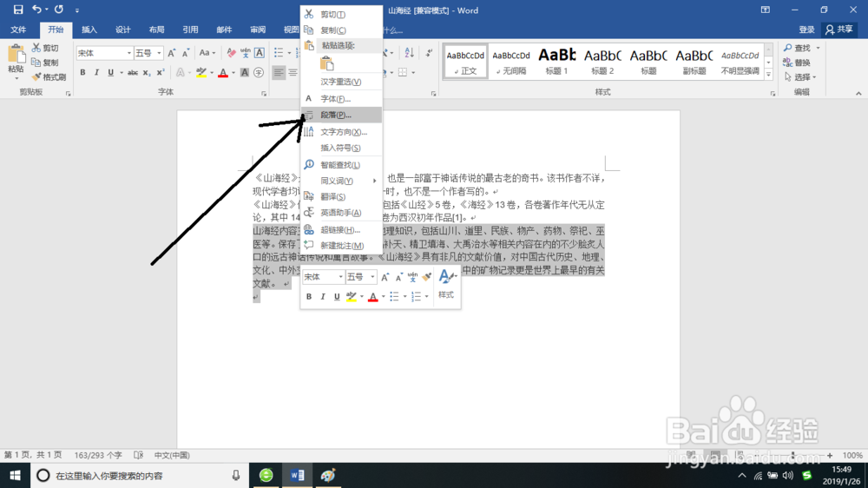The width and height of the screenshot is (868, 488).
Task: Apply font color in the mini toolbar
Action: coord(373,297)
